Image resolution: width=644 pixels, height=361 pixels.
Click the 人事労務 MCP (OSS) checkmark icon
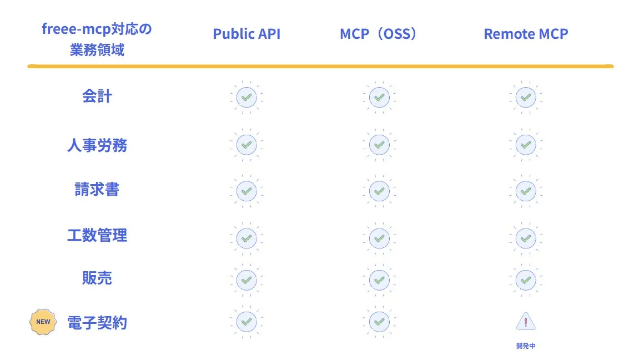coord(379,145)
